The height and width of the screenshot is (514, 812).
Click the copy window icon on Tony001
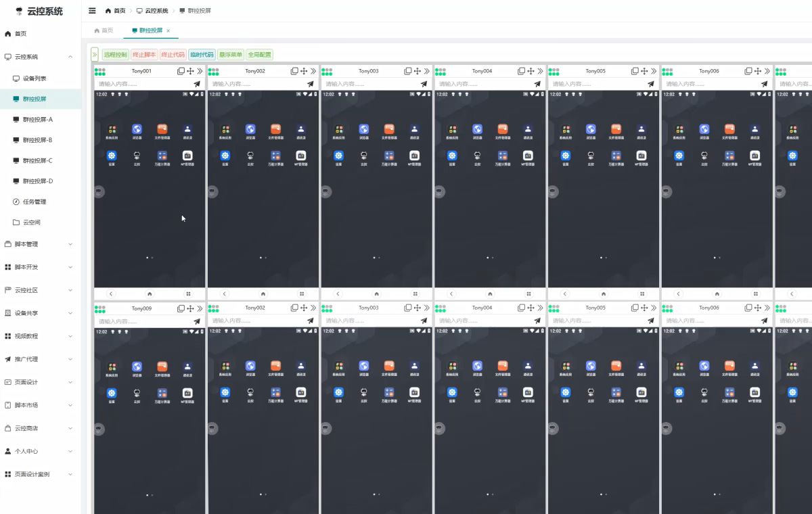tap(181, 71)
